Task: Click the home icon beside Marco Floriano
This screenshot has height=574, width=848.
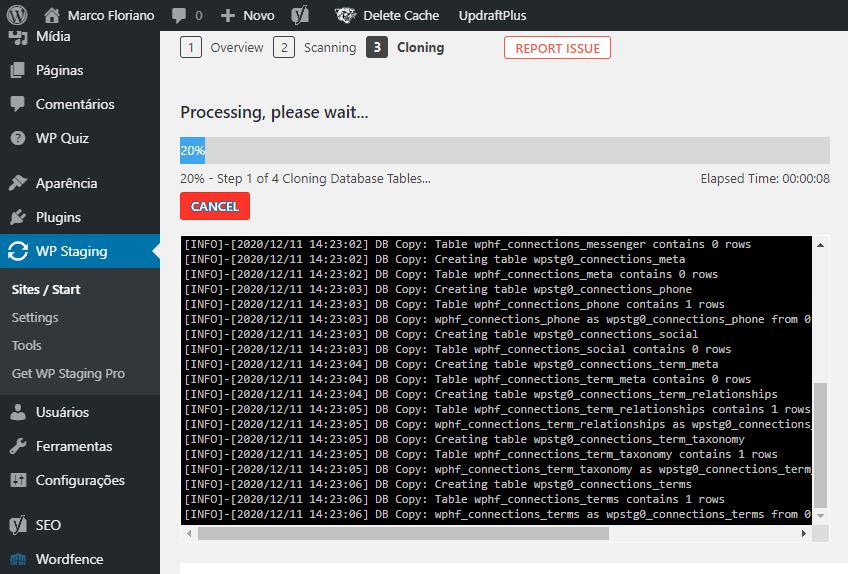Action: (x=52, y=15)
